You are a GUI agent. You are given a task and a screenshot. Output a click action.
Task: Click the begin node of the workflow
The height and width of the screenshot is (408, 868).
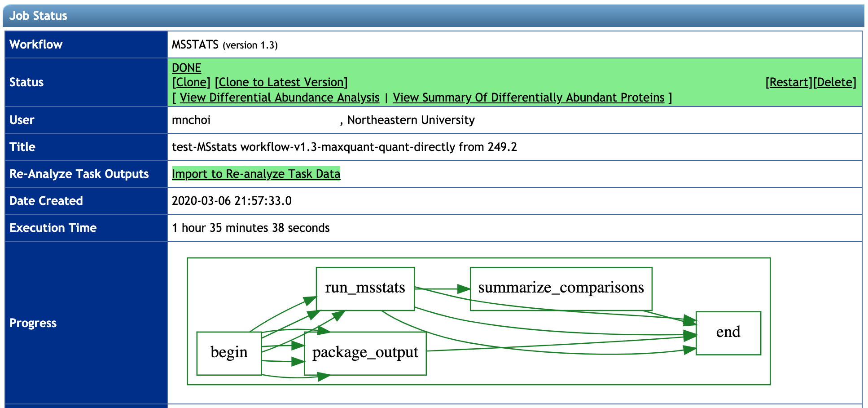[229, 352]
